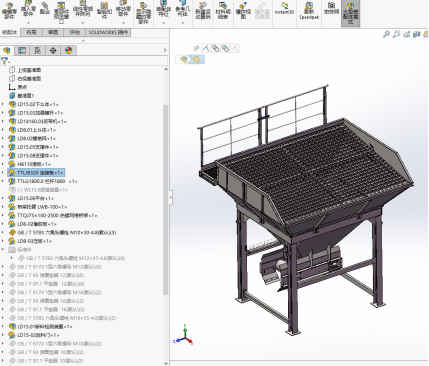This screenshot has width=429, height=366.
Task: Toggle the highlighted icon in viewport breadcrumb bar
Action: tap(197, 59)
